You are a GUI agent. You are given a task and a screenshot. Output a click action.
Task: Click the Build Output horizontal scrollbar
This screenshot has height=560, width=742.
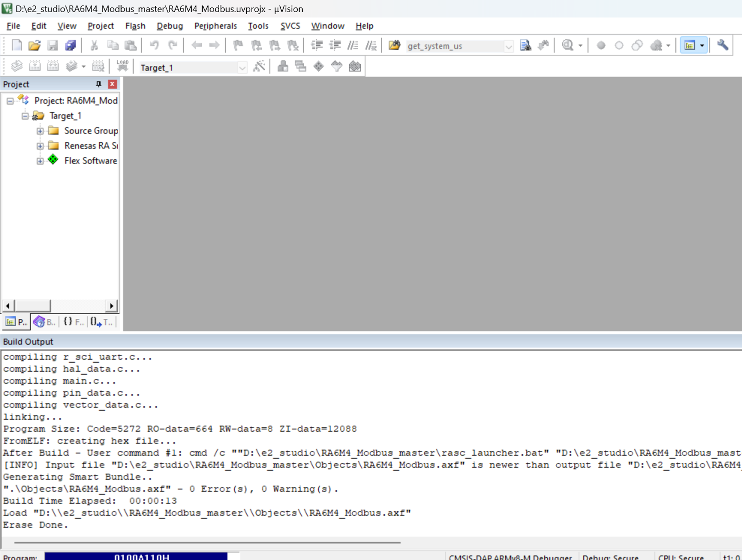tap(207, 542)
